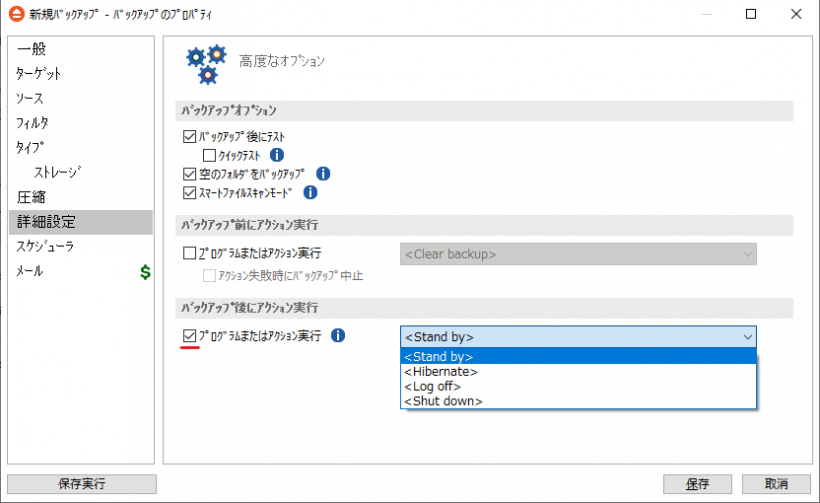Maximize the backup properties window
This screenshot has width=820, height=503.
pyautogui.click(x=751, y=14)
